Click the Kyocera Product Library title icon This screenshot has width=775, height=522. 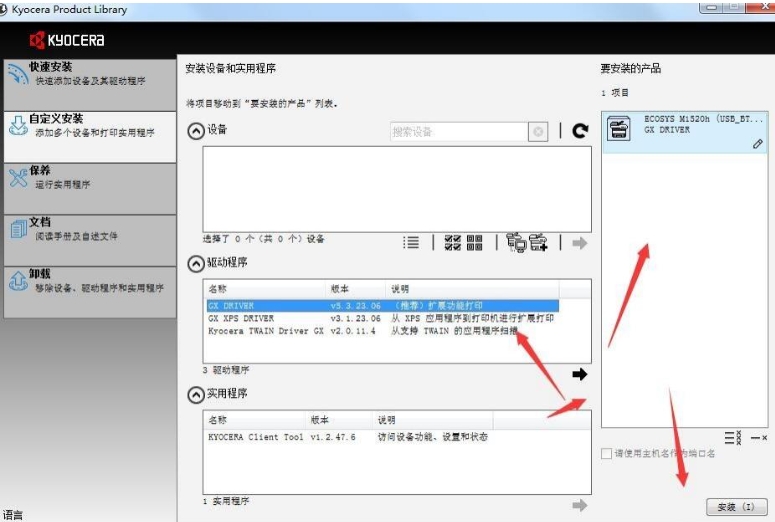pos(3,9)
